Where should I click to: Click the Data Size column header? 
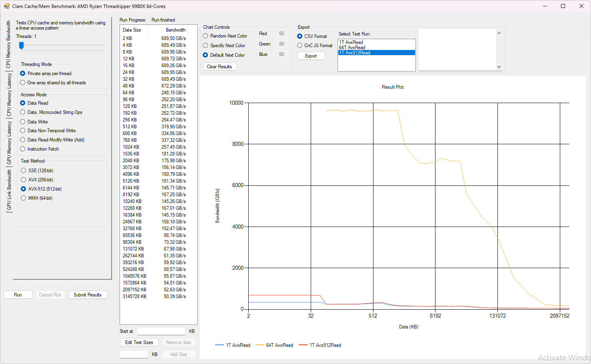pos(134,30)
